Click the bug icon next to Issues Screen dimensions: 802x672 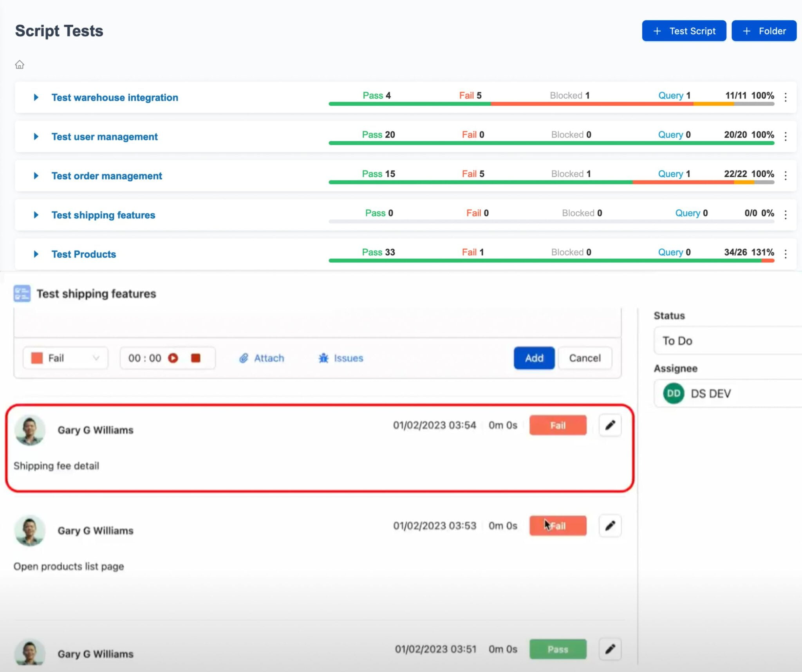323,358
